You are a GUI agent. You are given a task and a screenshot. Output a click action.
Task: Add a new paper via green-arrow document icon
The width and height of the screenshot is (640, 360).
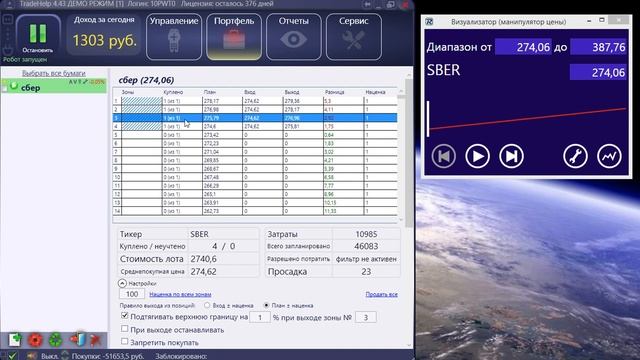(15, 340)
